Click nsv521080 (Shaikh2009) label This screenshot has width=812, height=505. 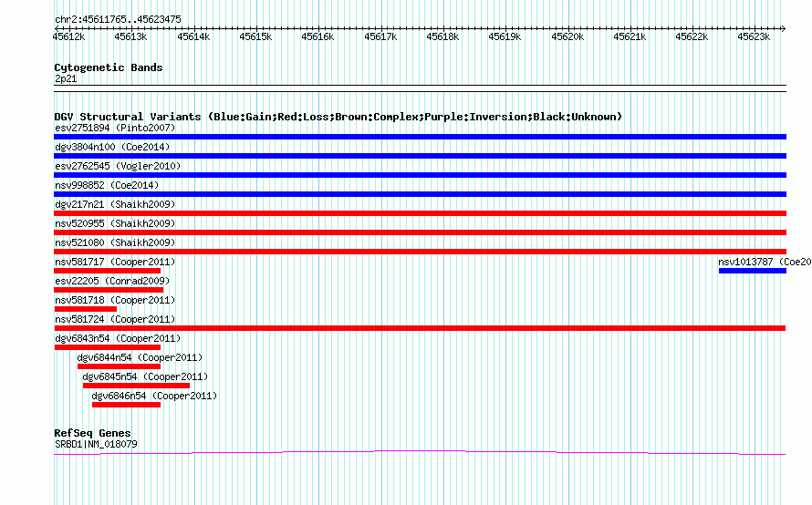[x=115, y=242]
